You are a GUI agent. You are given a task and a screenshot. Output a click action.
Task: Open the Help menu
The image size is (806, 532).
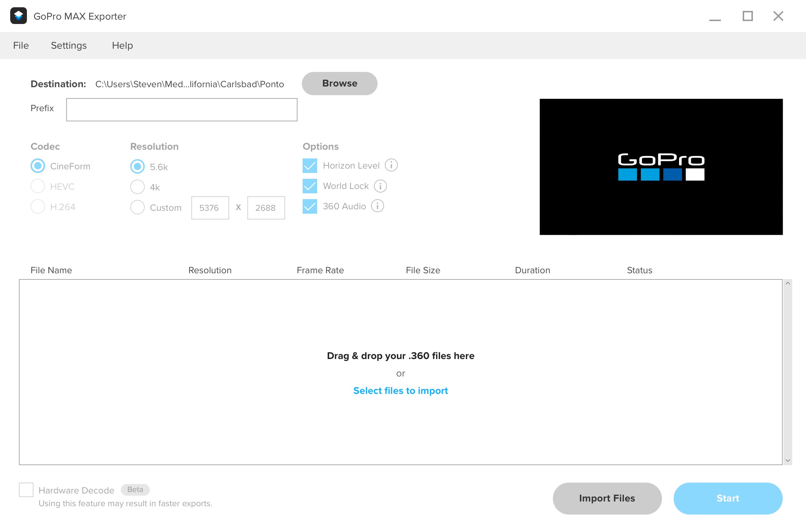(x=122, y=45)
